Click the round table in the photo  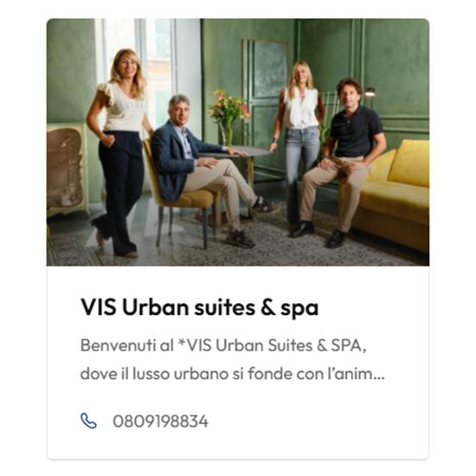[243, 152]
